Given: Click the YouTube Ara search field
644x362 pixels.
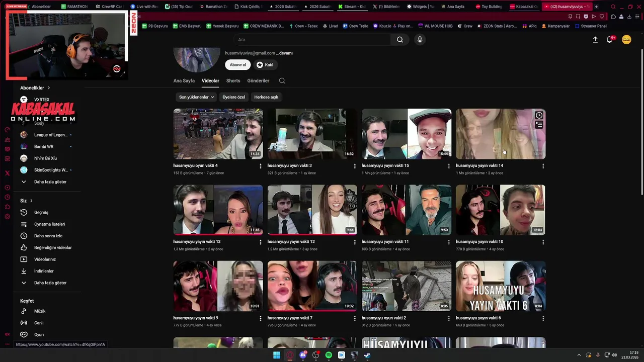Looking at the screenshot, I should point(311,40).
